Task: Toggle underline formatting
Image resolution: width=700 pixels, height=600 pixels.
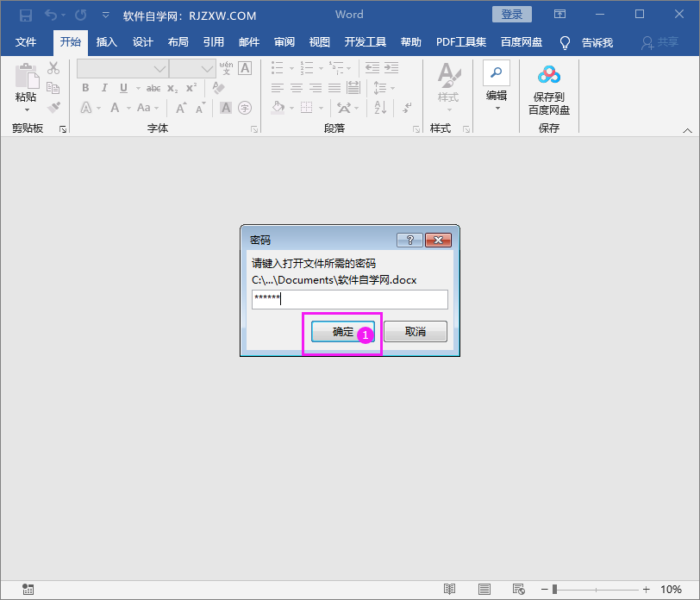Action: pos(123,87)
